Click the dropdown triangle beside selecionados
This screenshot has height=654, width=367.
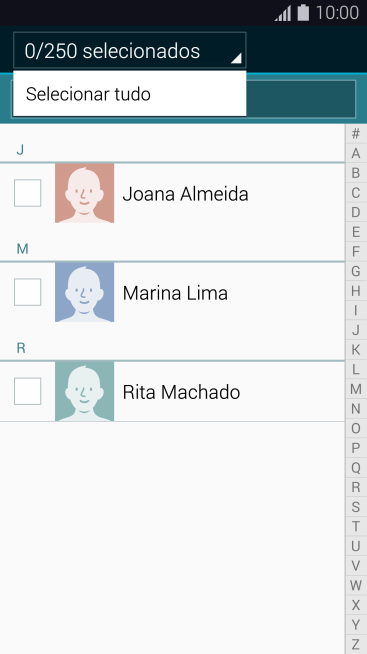pyautogui.click(x=236, y=58)
